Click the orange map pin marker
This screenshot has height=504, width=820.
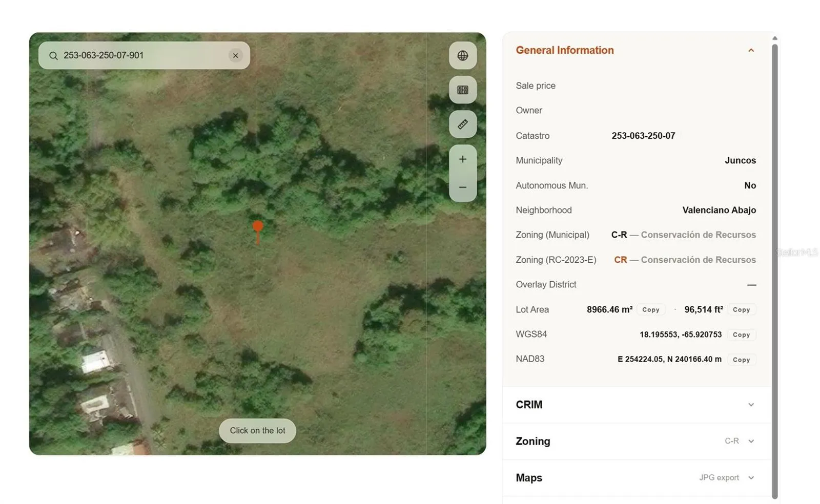click(258, 232)
